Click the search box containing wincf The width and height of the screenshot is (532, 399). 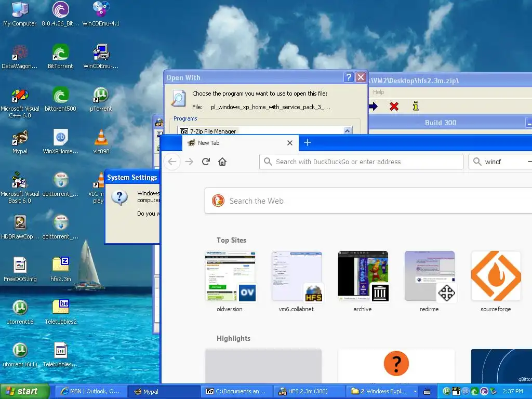500,162
